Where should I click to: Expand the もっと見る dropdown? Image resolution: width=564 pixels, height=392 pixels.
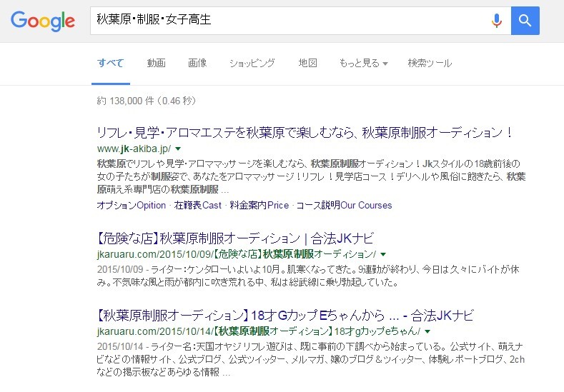click(363, 64)
